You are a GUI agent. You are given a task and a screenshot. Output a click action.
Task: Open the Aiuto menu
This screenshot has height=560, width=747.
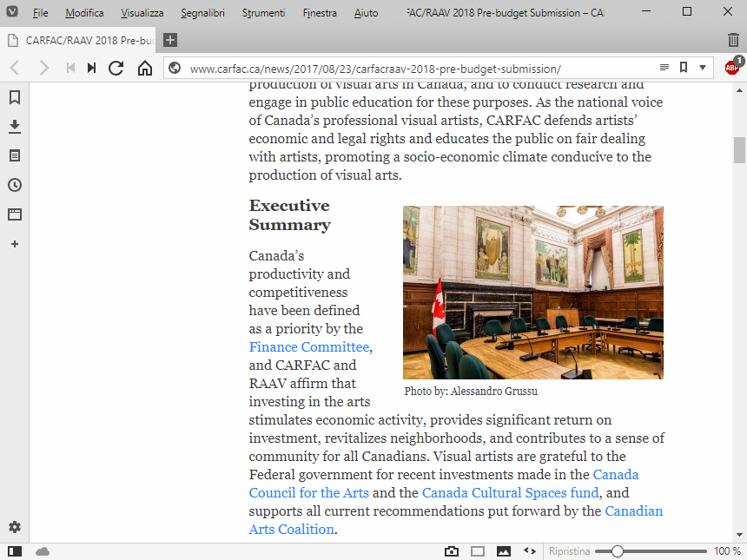coord(366,13)
